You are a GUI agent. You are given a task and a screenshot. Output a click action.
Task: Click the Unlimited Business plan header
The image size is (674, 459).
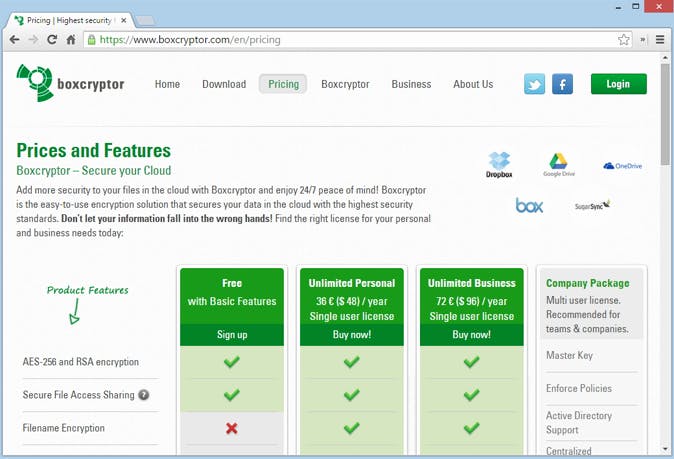472,297
